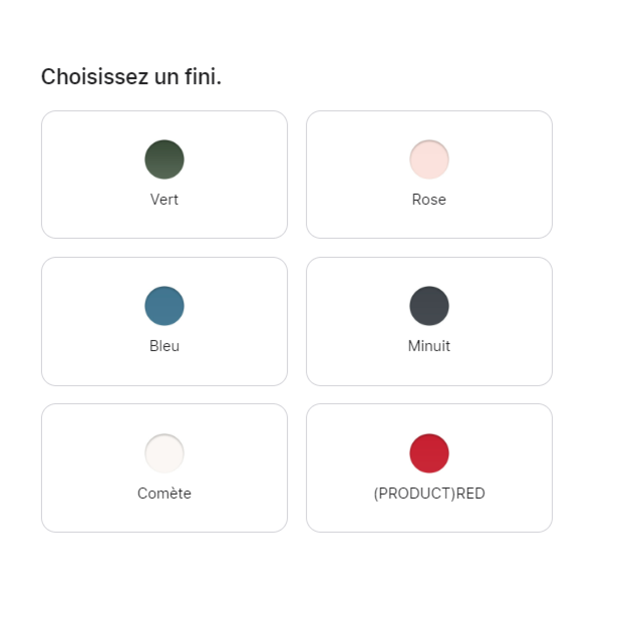Click the 'Choisissez un fini.' heading
644x644 pixels.
pos(131,77)
